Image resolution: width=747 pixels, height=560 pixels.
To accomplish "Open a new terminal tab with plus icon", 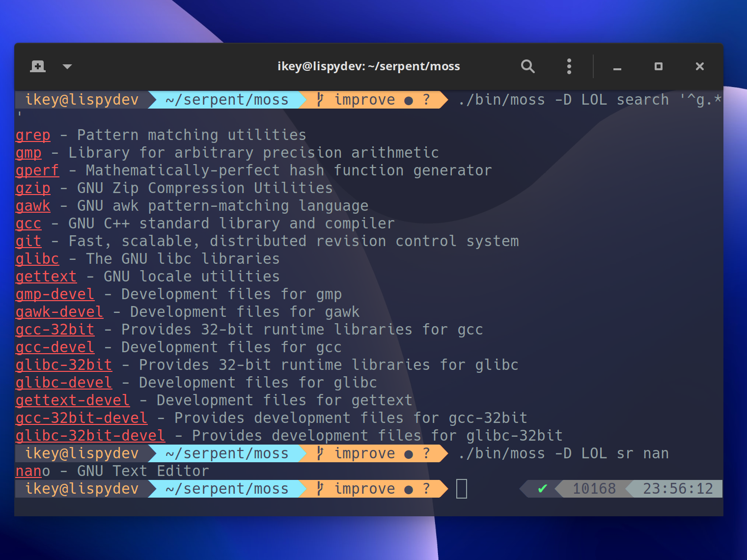I will coord(38,66).
